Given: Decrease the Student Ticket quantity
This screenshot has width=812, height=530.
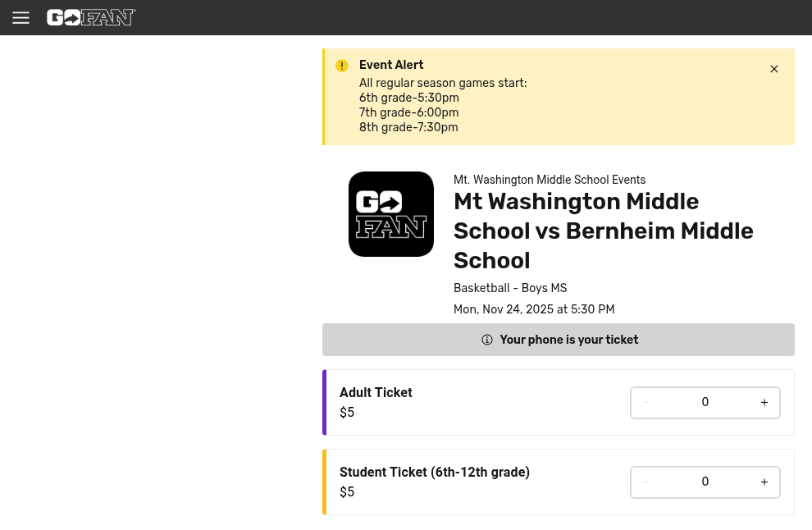Looking at the screenshot, I should coord(646,482).
